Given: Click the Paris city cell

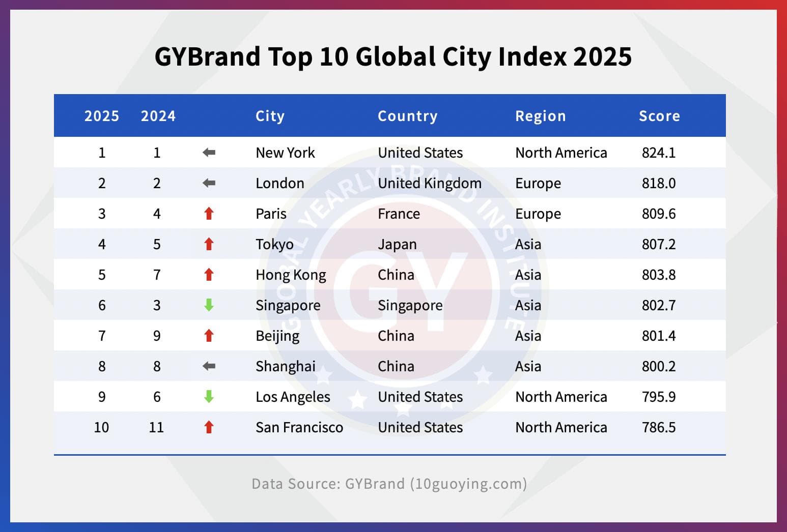Looking at the screenshot, I should click(x=271, y=214).
